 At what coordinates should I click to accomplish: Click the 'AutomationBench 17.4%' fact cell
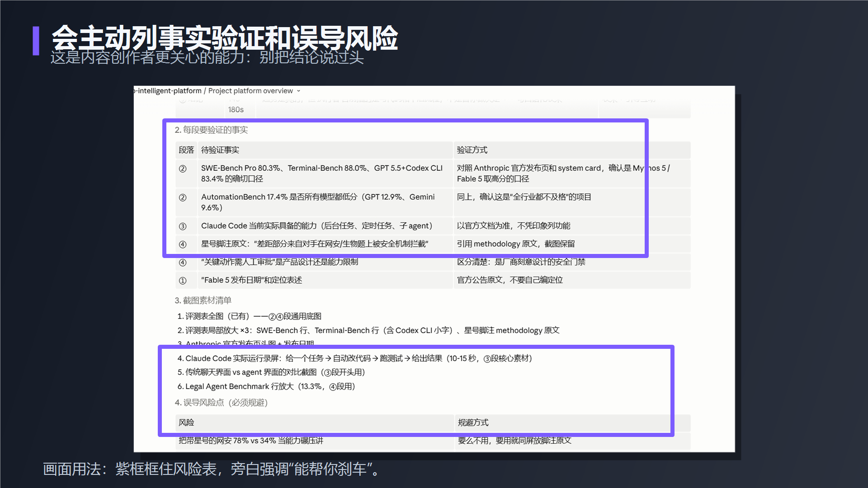[325, 202]
